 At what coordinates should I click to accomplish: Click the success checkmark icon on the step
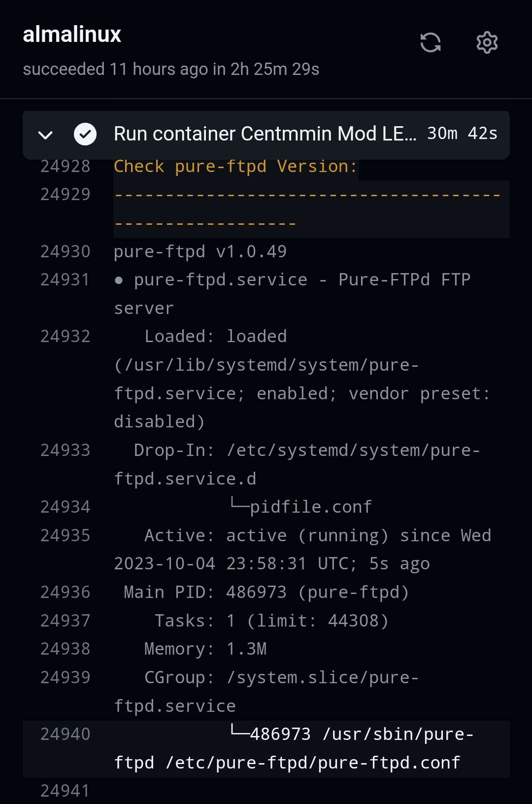pos(85,134)
